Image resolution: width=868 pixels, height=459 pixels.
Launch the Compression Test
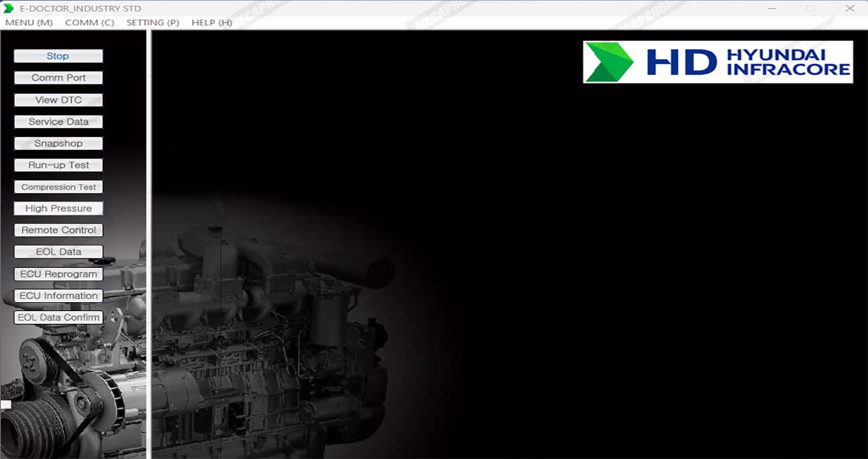tap(58, 187)
